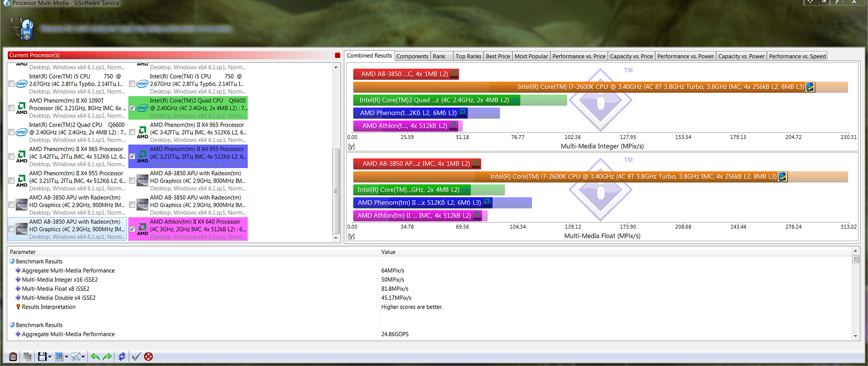868x366 pixels.
Task: Click the red cancel X icon
Action: 148,357
